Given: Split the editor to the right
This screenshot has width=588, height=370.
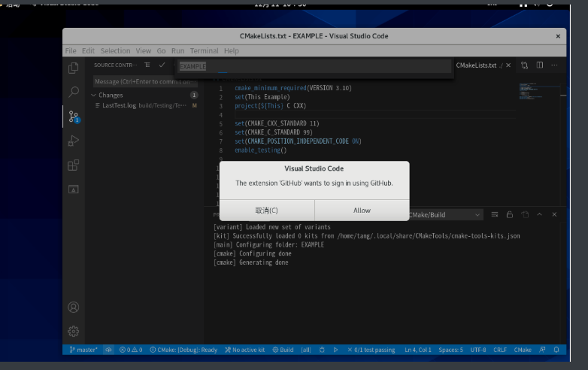Looking at the screenshot, I should (540, 65).
